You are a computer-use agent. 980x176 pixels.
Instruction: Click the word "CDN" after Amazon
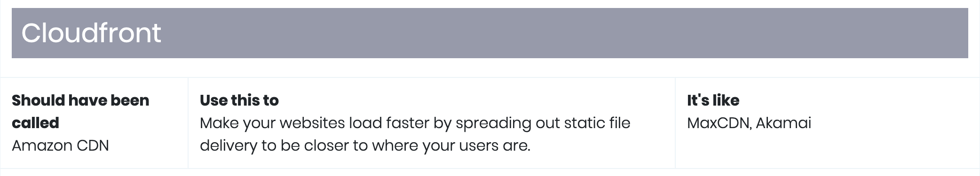(x=93, y=145)
